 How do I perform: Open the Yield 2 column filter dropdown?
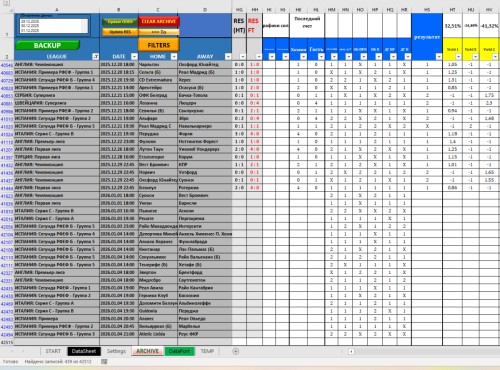495,57
